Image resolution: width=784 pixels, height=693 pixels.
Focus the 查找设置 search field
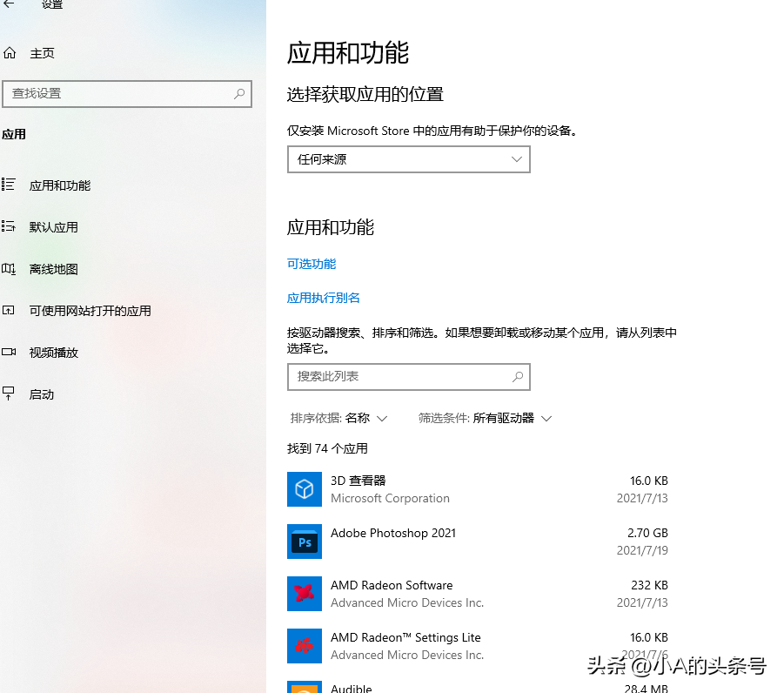[x=127, y=93]
